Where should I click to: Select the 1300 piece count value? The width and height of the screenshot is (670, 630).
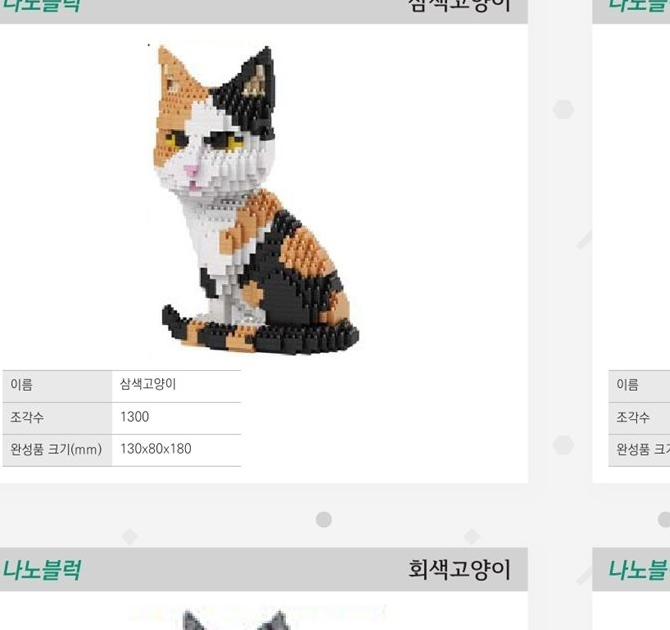coord(135,417)
